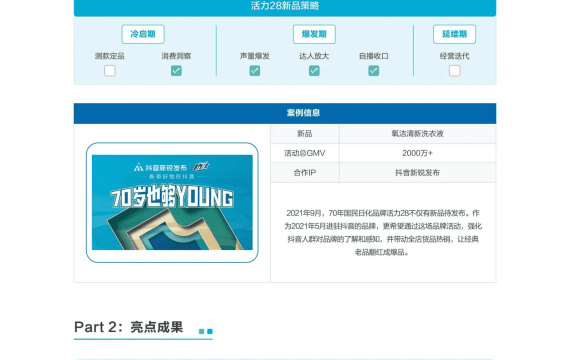Click the 新品 row label
This screenshot has width=570, height=360.
click(x=305, y=134)
